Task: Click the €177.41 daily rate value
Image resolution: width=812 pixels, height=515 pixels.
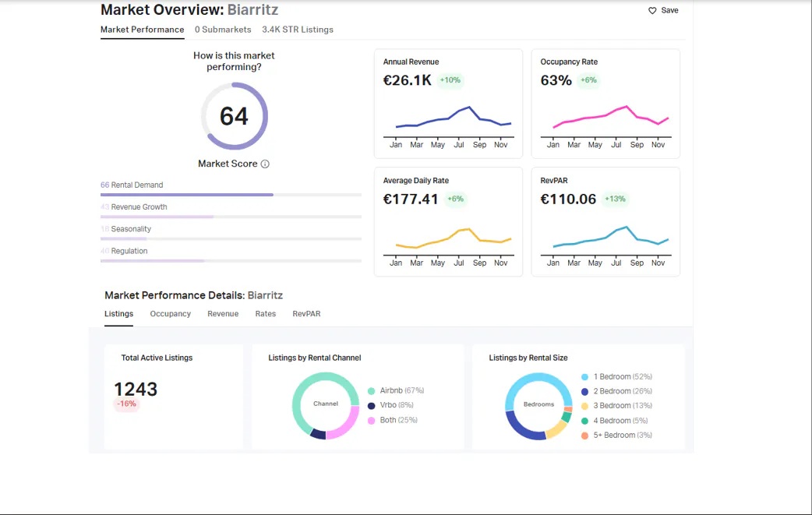Action: [411, 199]
